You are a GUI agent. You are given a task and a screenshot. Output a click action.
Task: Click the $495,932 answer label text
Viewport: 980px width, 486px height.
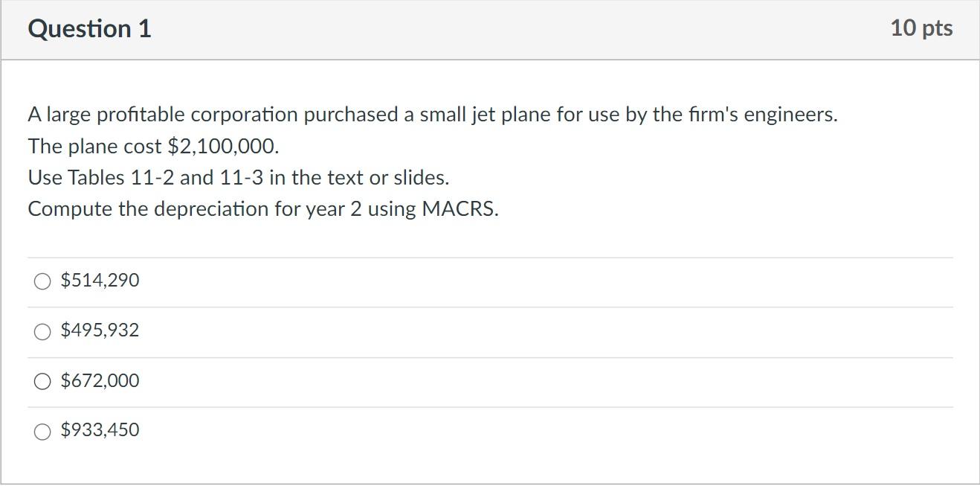pos(100,330)
